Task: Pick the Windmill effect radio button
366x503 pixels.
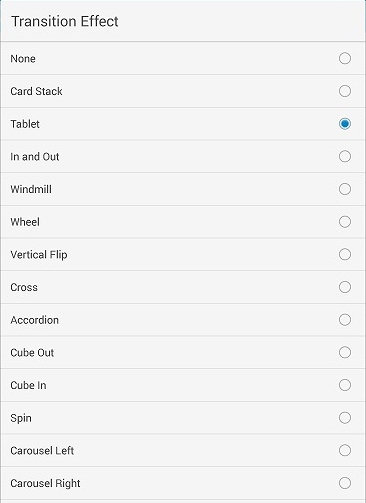Action: click(x=345, y=189)
